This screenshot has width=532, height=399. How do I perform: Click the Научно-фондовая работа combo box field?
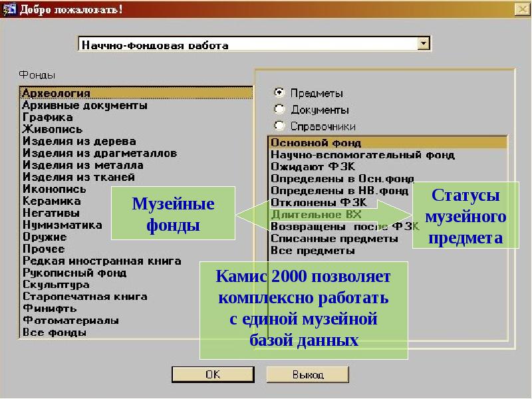point(247,45)
